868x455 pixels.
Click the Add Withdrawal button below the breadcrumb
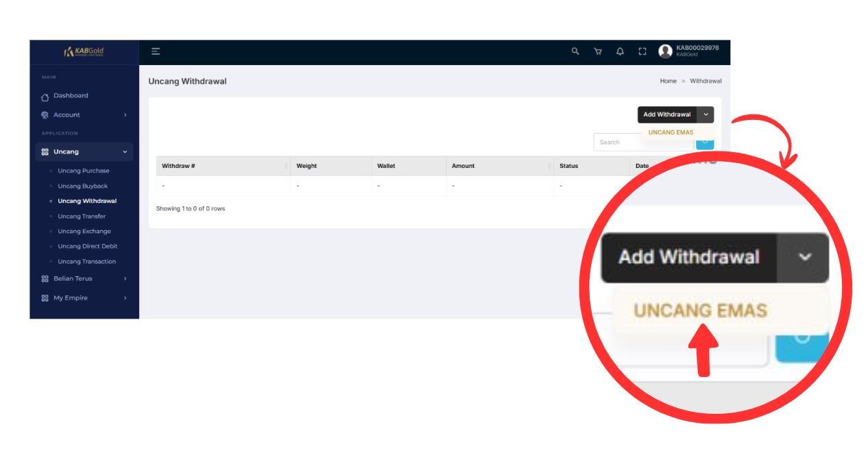pyautogui.click(x=667, y=114)
